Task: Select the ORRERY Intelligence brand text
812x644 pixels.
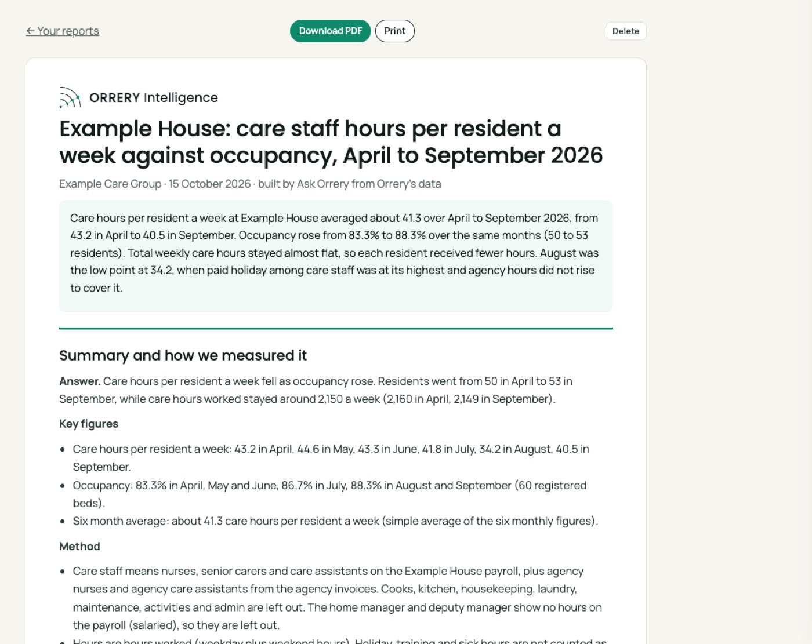Action: pyautogui.click(x=154, y=97)
